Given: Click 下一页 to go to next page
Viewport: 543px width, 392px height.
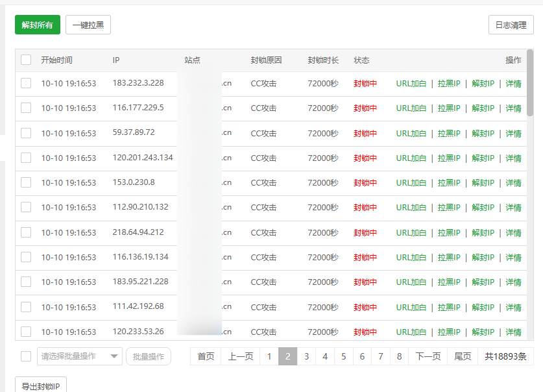Looking at the screenshot, I should [428, 356].
